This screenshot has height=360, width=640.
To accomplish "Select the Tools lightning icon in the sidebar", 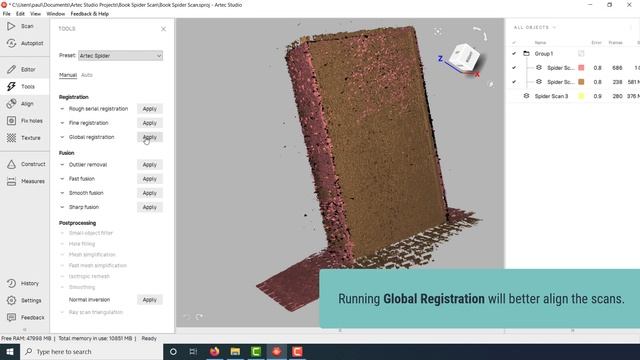I will tap(11, 87).
